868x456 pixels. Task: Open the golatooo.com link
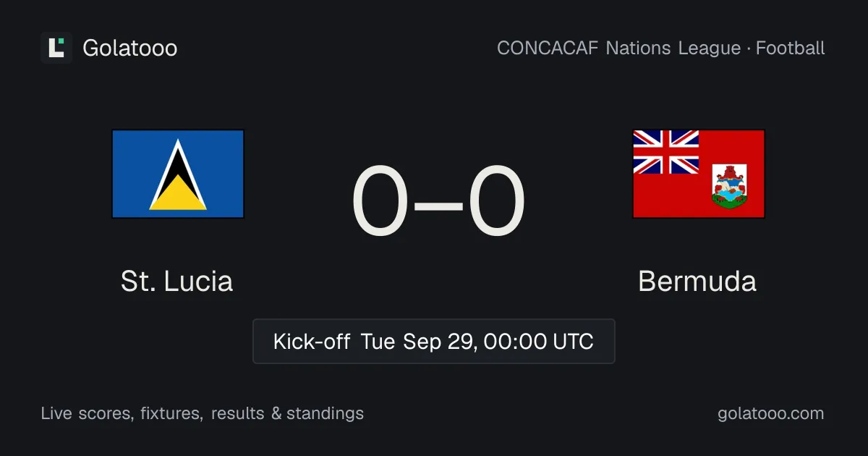point(771,414)
